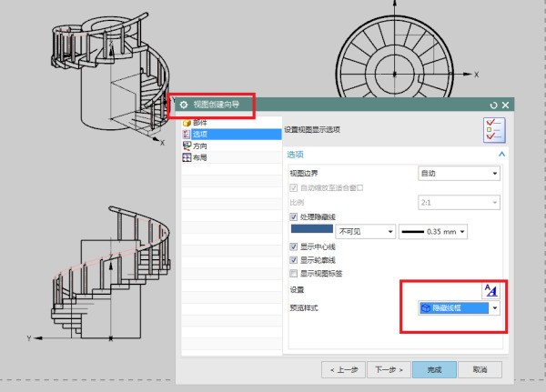The width and height of the screenshot is (546, 392).
Task: Click the 取消 cancel button
Action: [480, 370]
